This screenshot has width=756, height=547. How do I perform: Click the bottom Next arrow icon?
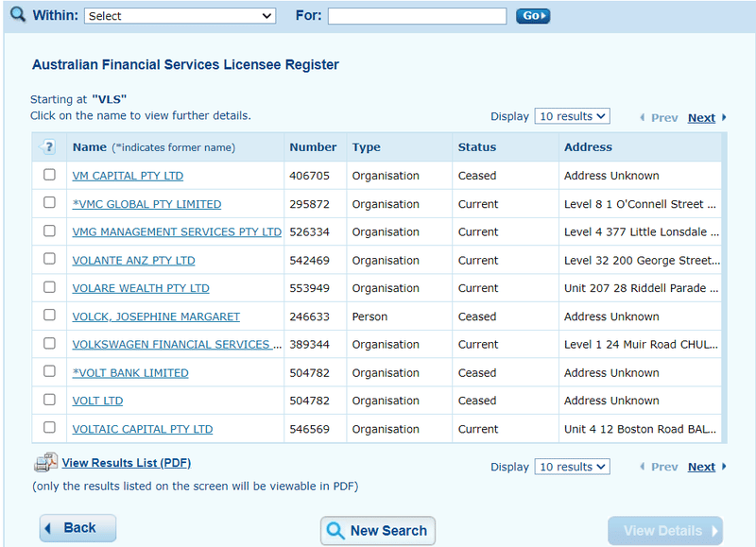point(724,467)
